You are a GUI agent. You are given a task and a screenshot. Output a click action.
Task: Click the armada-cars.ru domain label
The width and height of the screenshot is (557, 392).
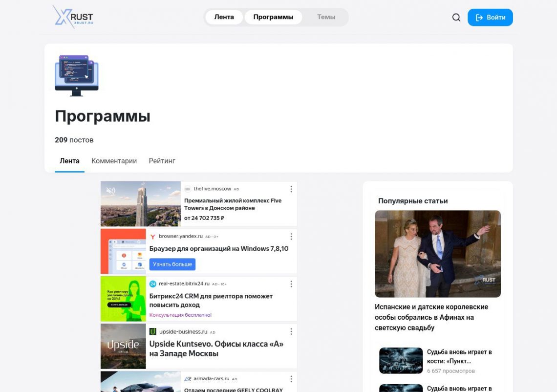point(212,379)
